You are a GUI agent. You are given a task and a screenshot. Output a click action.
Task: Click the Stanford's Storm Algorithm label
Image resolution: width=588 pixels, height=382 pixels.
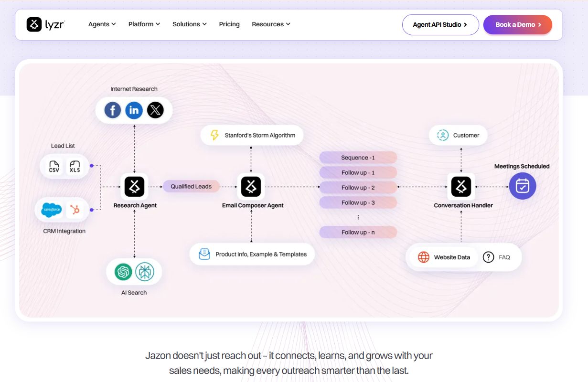pyautogui.click(x=260, y=135)
